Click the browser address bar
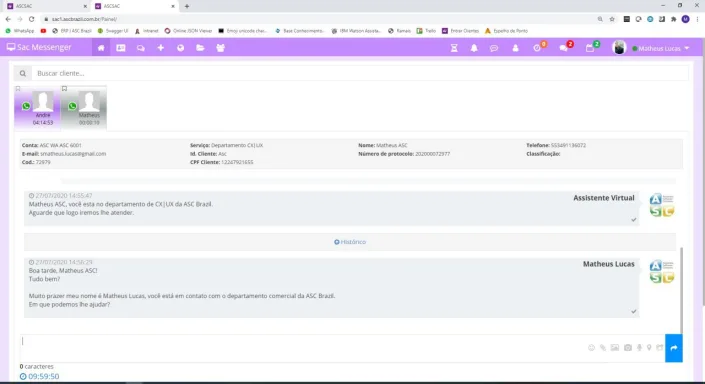The width and height of the screenshot is (705, 384). [x=315, y=19]
